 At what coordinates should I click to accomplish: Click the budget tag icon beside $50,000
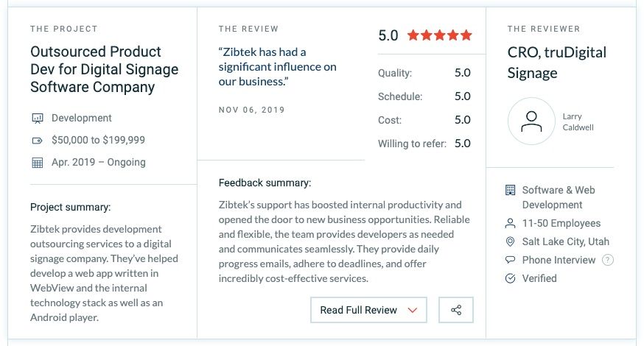38,141
